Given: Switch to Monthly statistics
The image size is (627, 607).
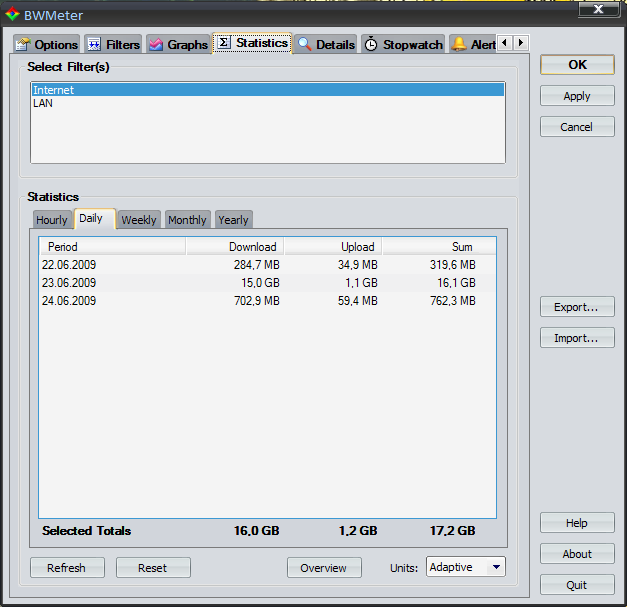Looking at the screenshot, I should [x=187, y=220].
